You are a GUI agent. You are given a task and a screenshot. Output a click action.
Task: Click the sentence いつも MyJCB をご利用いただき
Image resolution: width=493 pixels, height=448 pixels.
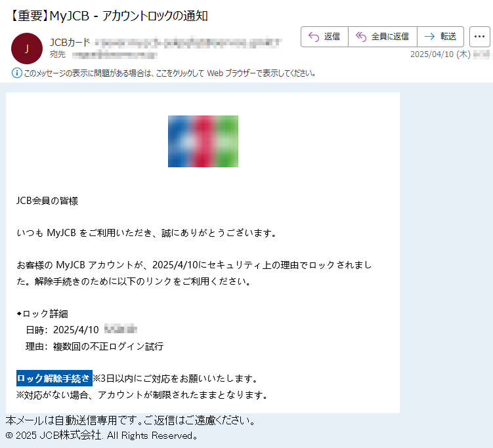(147, 233)
